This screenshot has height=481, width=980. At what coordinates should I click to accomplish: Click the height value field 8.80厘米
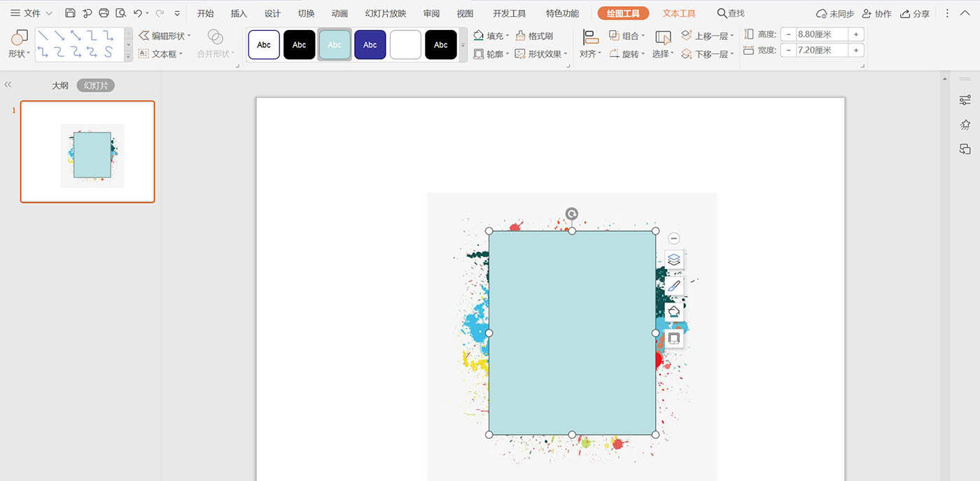pyautogui.click(x=821, y=34)
